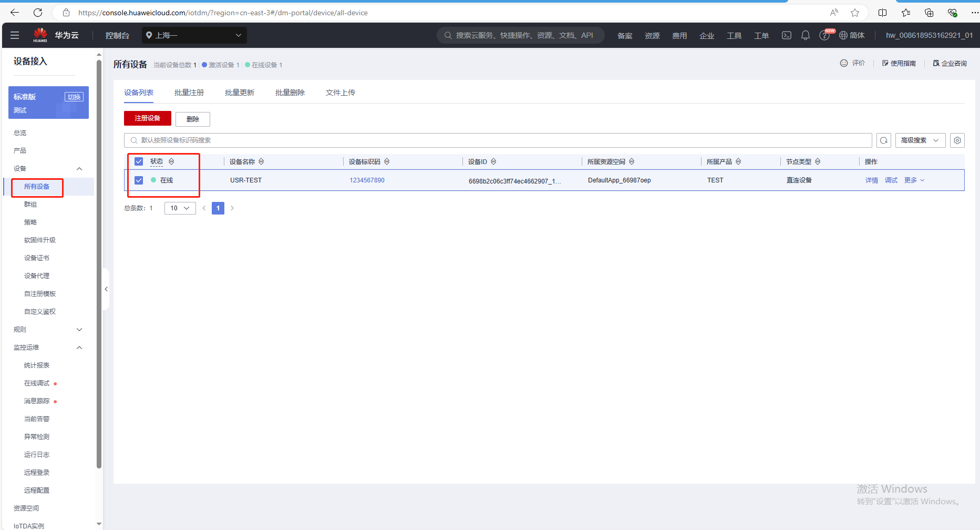Open device identifier link 1234567890
This screenshot has height=530, width=980.
pos(367,180)
